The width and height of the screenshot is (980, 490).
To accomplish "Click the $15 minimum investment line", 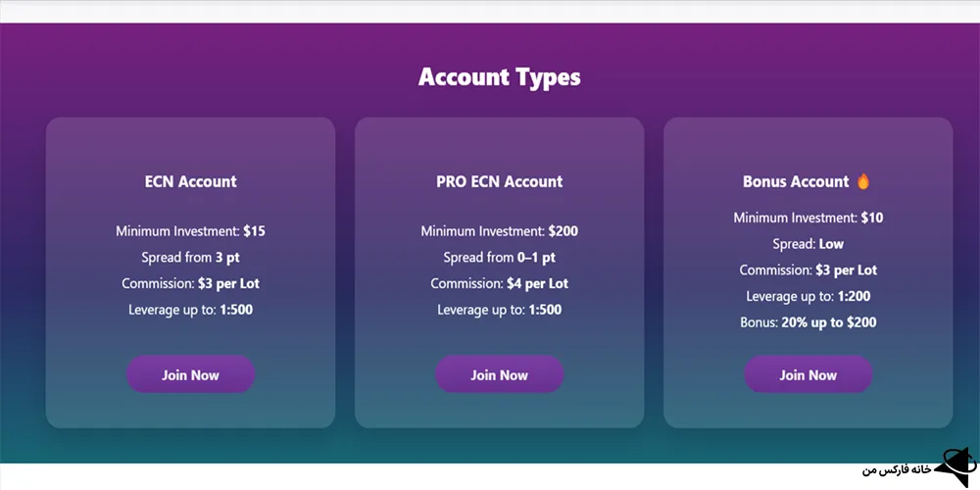I will 190,231.
